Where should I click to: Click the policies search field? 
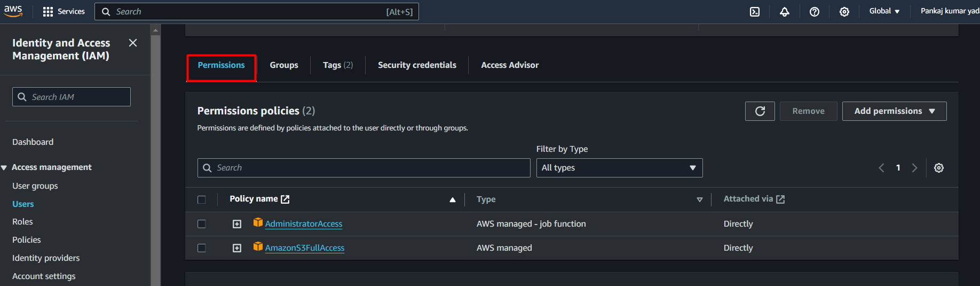(x=368, y=168)
